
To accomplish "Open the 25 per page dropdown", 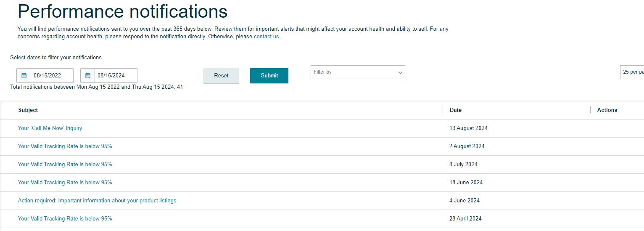I will [632, 72].
